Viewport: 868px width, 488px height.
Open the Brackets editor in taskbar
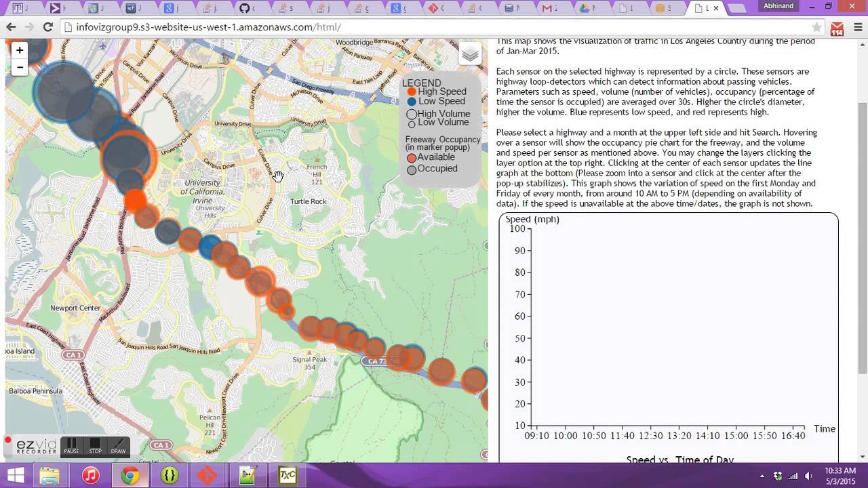(170, 476)
